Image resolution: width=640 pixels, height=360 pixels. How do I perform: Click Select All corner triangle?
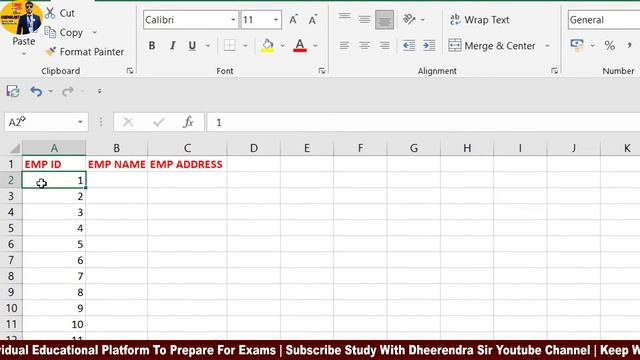[x=14, y=148]
